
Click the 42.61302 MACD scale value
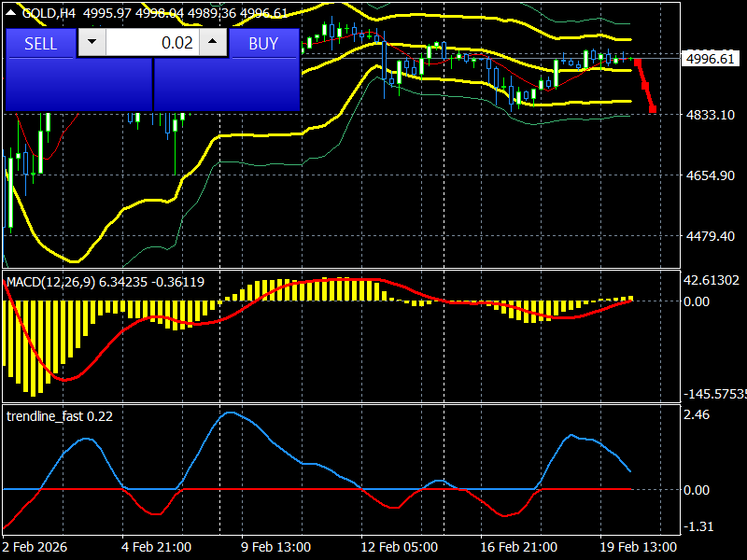tap(712, 280)
